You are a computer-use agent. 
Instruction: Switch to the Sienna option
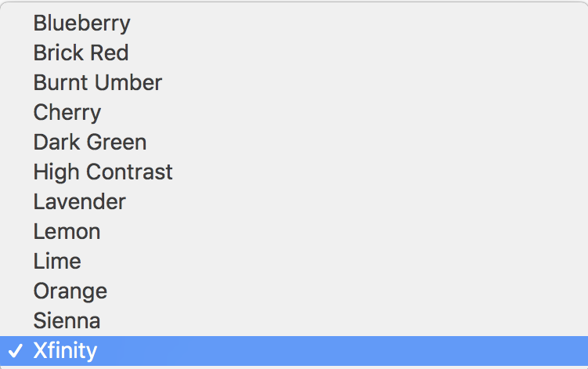67,320
